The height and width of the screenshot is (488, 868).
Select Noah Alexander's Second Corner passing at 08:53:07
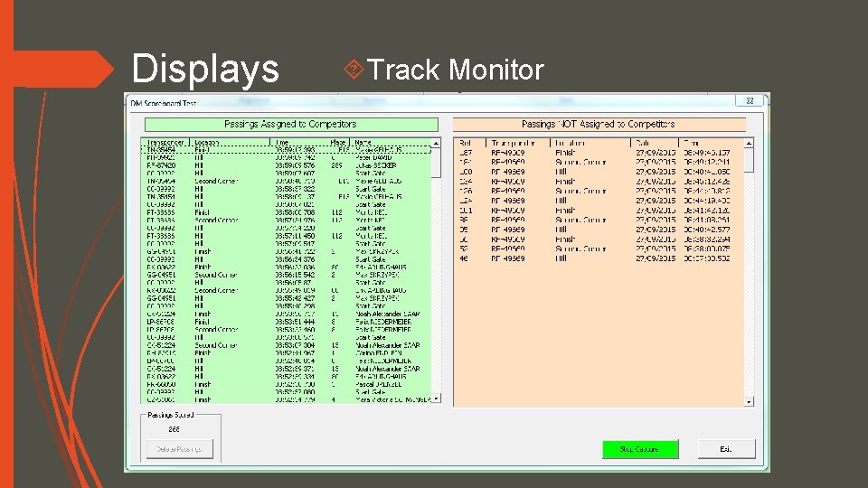[x=287, y=345]
